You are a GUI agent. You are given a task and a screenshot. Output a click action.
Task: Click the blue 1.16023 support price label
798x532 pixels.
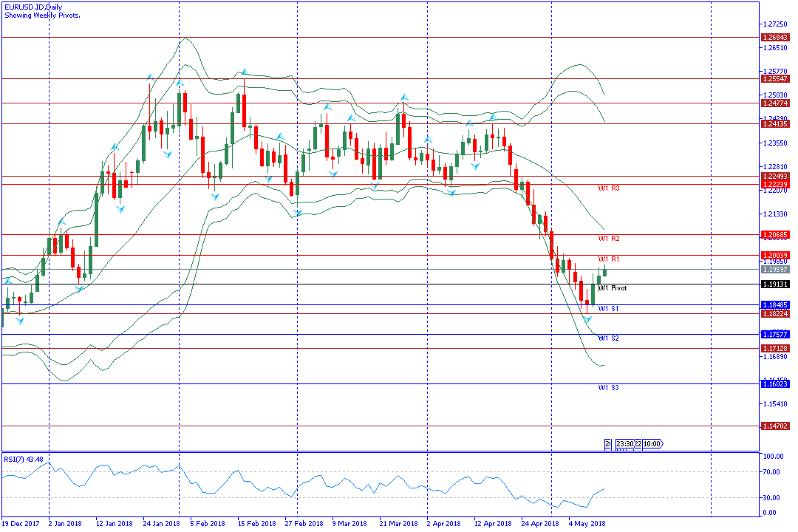(x=774, y=384)
